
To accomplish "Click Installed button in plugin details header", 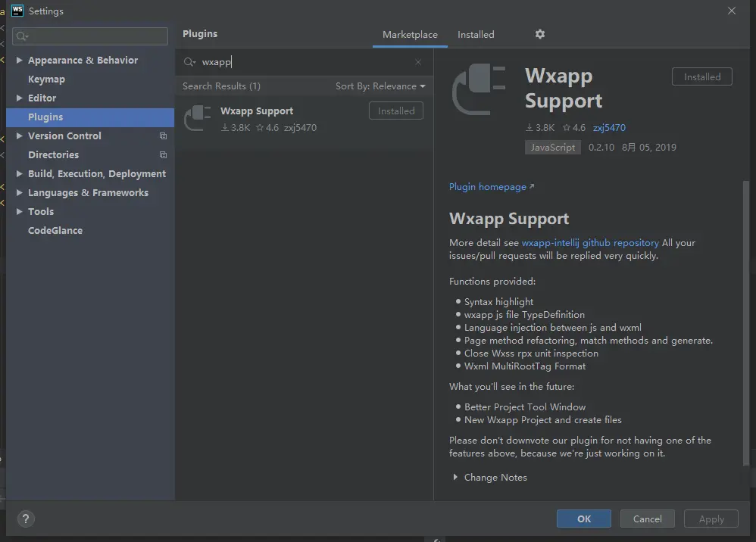I will coord(702,76).
